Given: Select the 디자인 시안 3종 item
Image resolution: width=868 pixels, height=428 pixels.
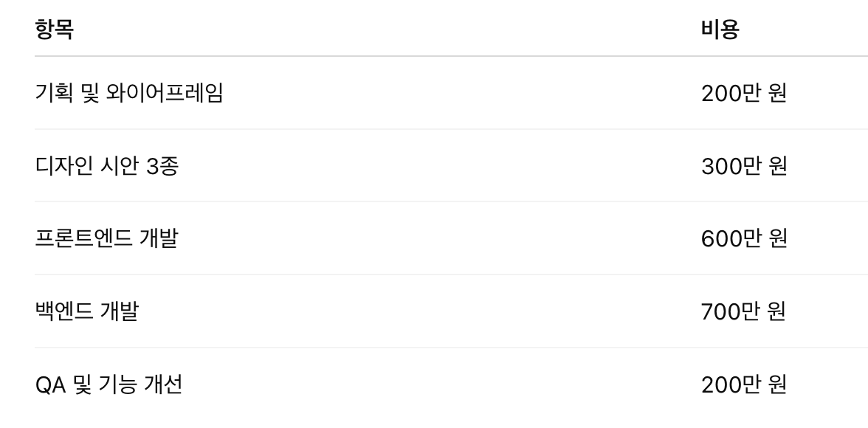Looking at the screenshot, I should click(107, 165).
